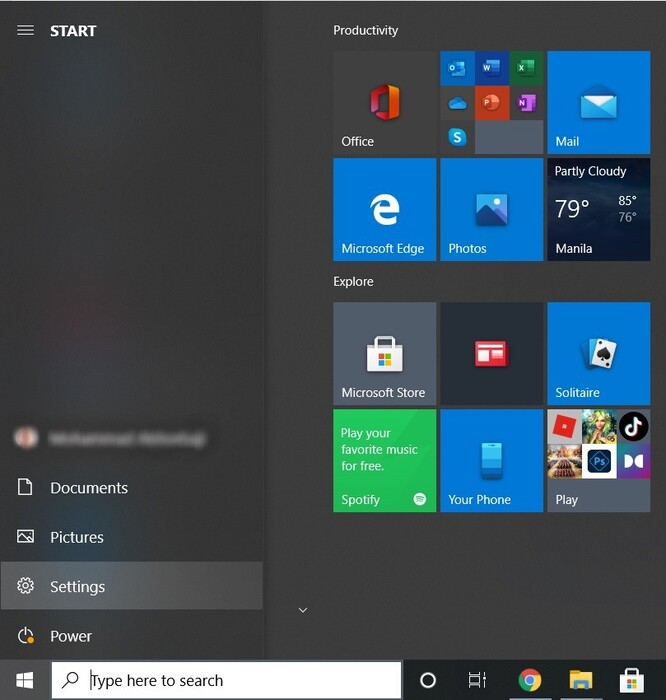Launch PowerPoint from the Office folder tile
666x700 pixels.
pos(491,103)
